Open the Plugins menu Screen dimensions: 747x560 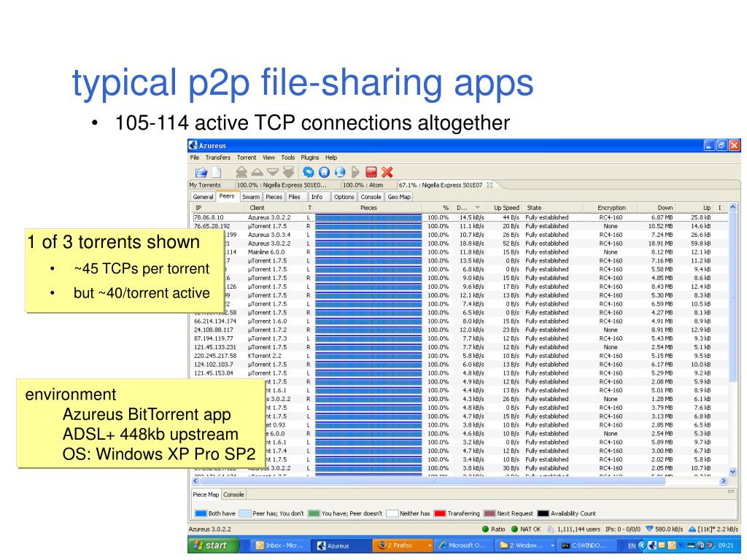309,157
